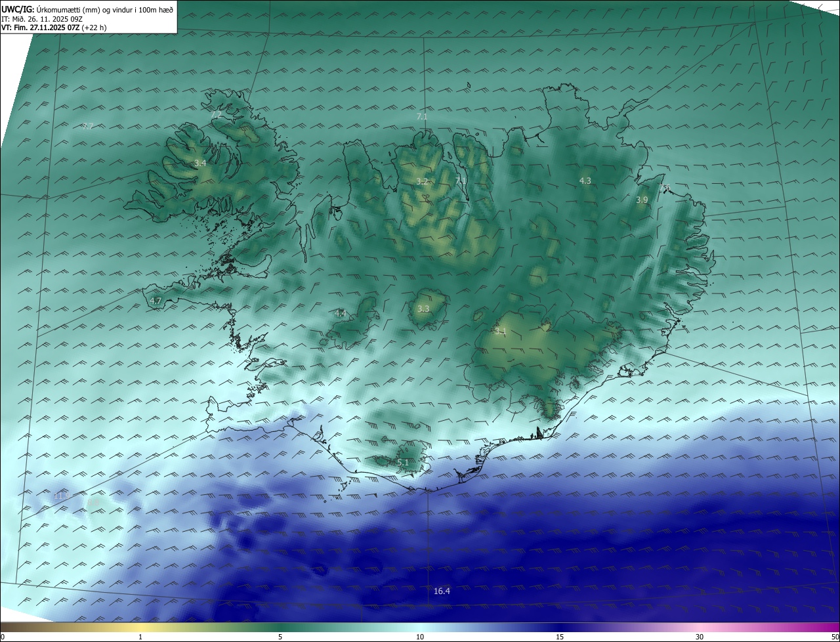Click the 3.3 value on the glacier
Screen dimensions: 840x642
coord(423,309)
